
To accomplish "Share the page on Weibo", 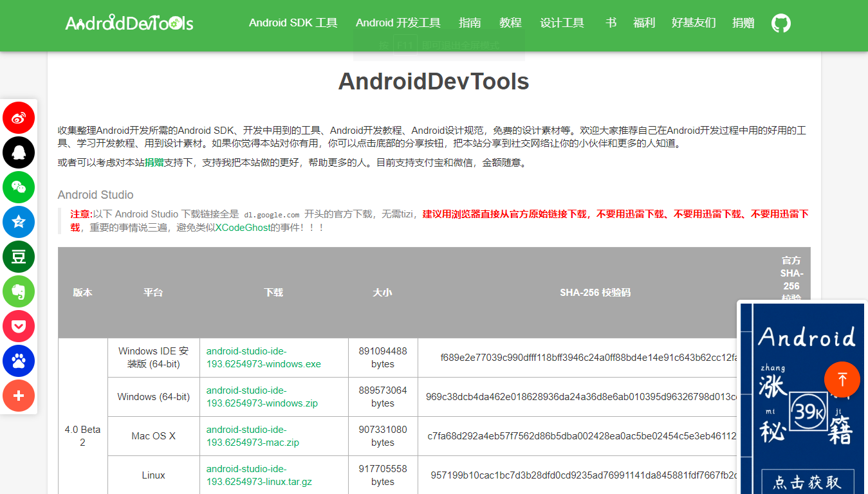I will tap(19, 118).
